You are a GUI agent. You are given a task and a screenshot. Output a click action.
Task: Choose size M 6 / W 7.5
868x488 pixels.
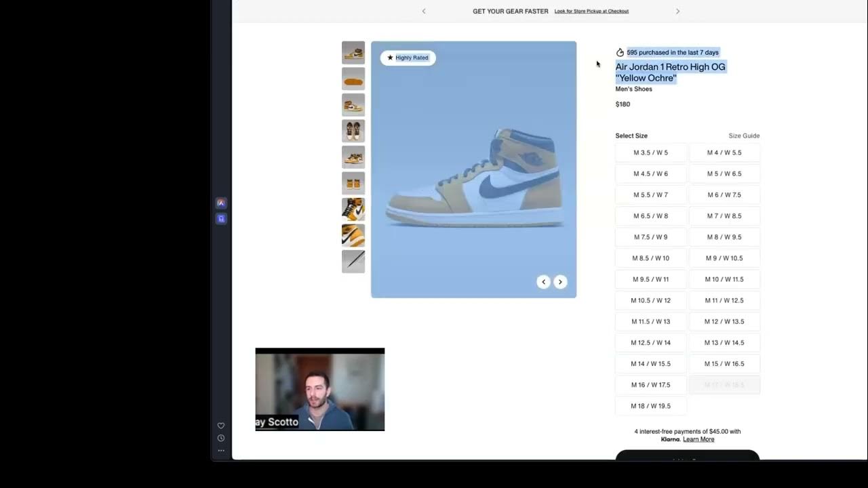click(724, 195)
